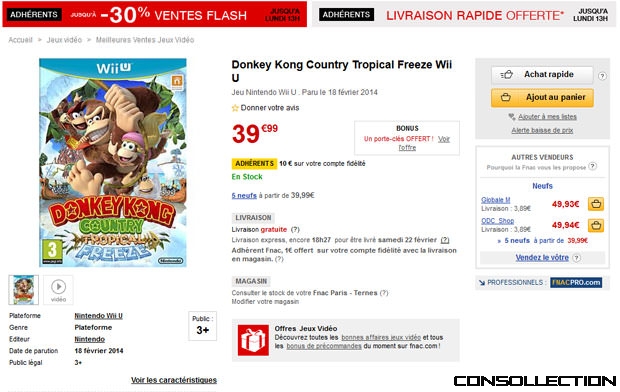The width and height of the screenshot is (620, 392).
Task: Click the -30% Ventes Flash banner
Action: click(x=155, y=14)
